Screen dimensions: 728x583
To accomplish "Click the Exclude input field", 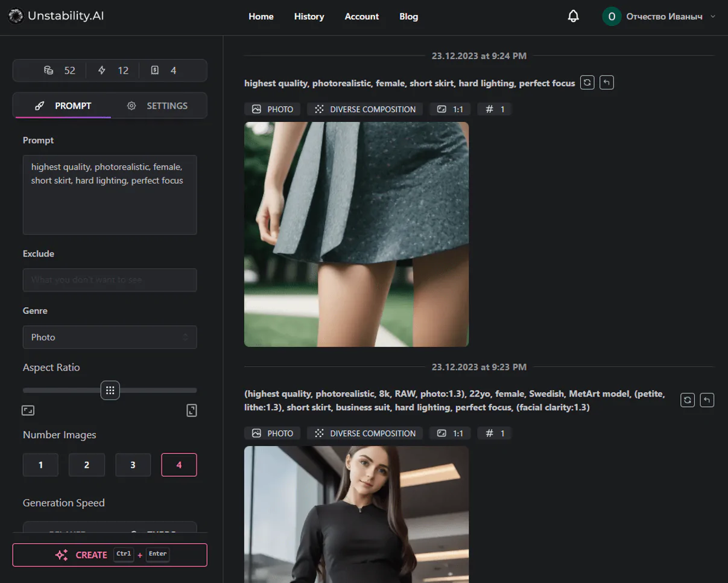I will [110, 280].
